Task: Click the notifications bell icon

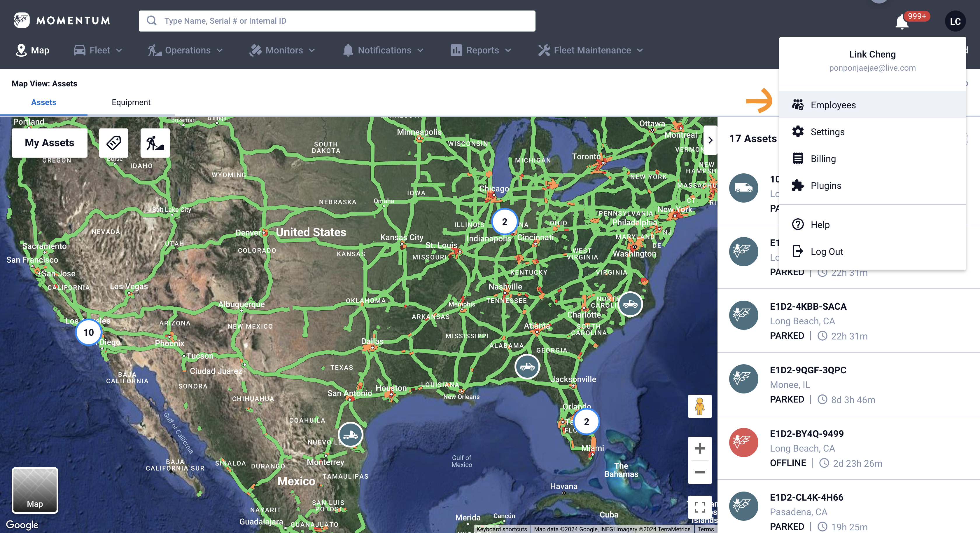Action: (x=902, y=22)
